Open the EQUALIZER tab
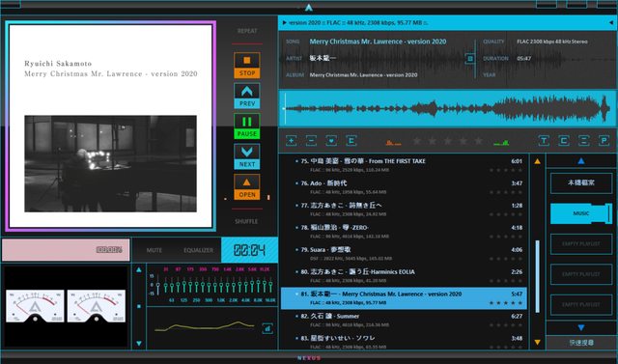Viewport: 618px width, 364px height. (198, 250)
